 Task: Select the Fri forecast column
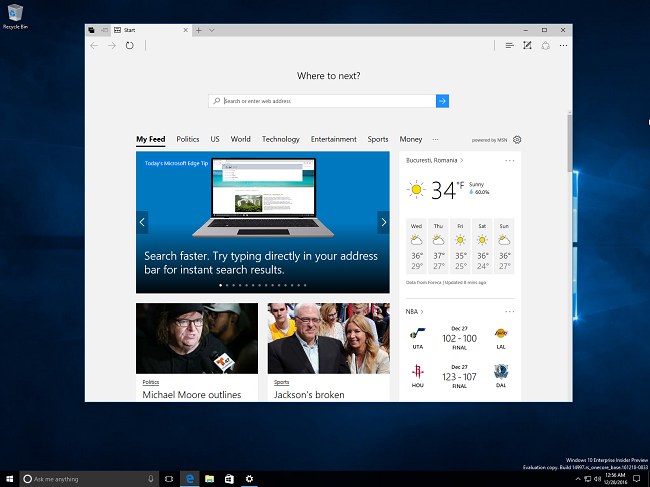tap(460, 246)
